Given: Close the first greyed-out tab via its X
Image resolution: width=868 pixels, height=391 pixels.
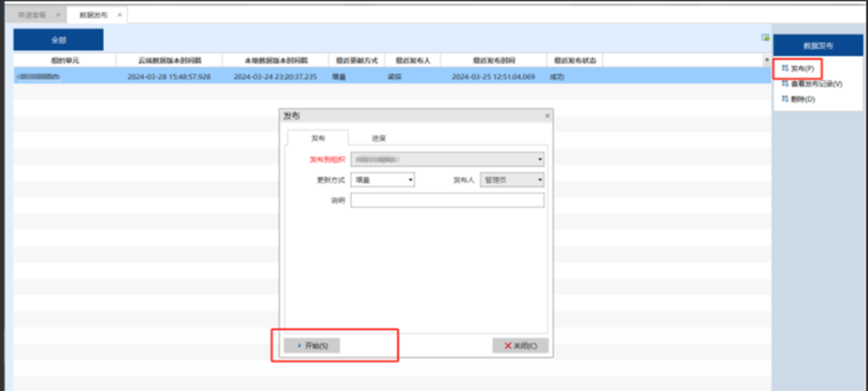Looking at the screenshot, I should tap(58, 14).
